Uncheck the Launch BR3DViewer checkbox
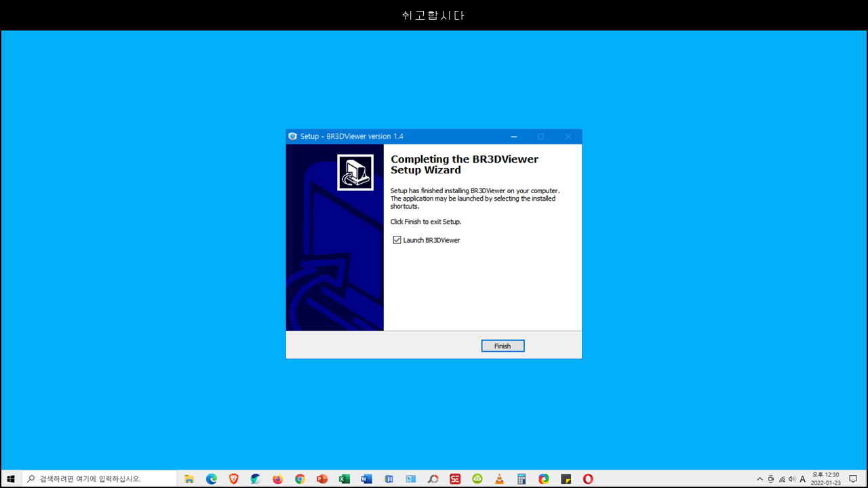Image resolution: width=868 pixels, height=488 pixels. [397, 240]
